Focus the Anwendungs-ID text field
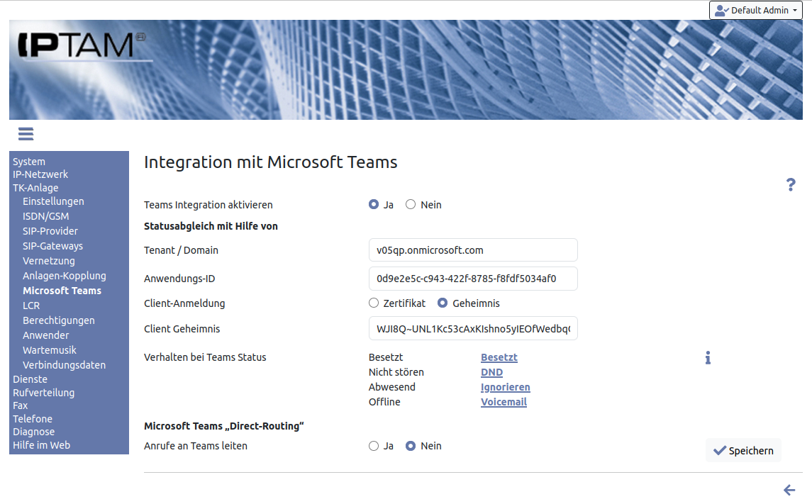The height and width of the screenshot is (504, 812). [473, 279]
